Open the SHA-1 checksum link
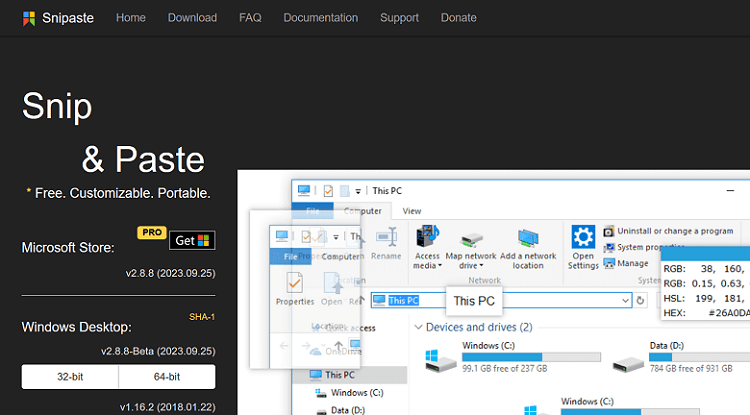 coord(202,317)
